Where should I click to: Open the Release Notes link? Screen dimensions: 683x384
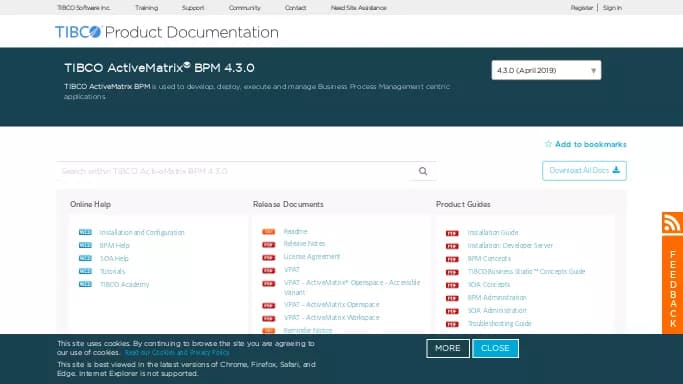pyautogui.click(x=304, y=244)
